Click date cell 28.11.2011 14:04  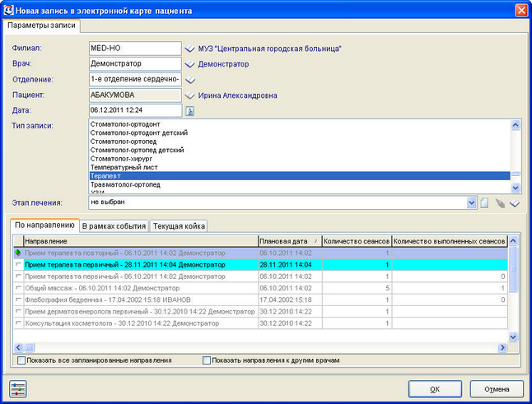tap(290, 265)
